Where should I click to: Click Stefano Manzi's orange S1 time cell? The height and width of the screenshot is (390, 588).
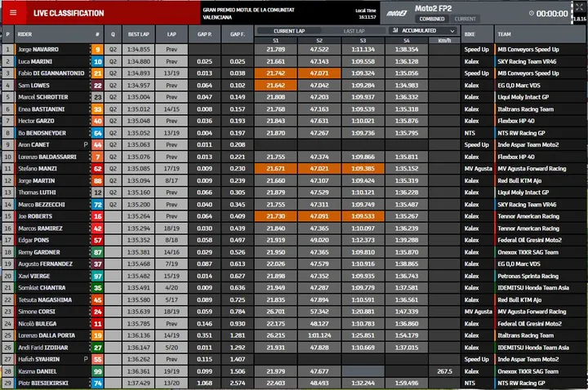[276, 169]
